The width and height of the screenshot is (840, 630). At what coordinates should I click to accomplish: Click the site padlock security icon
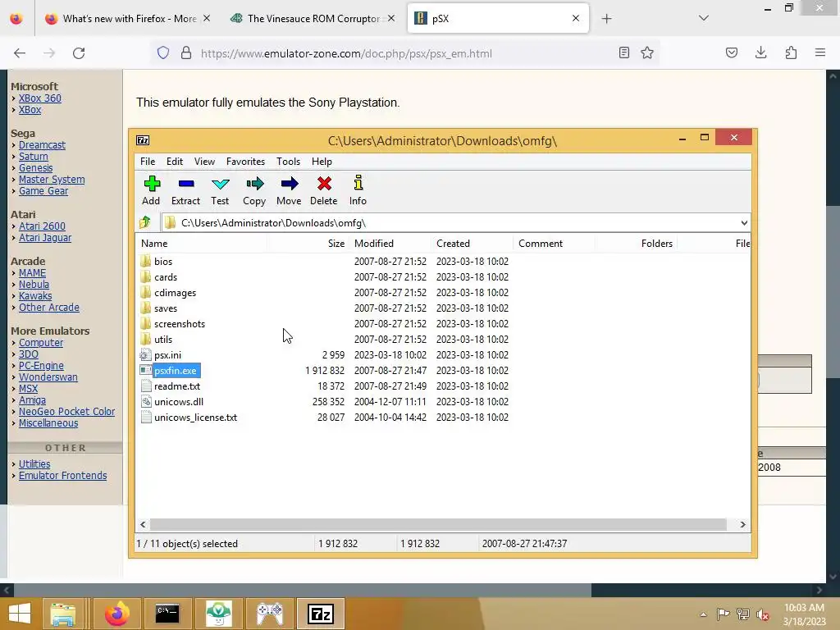click(x=186, y=53)
